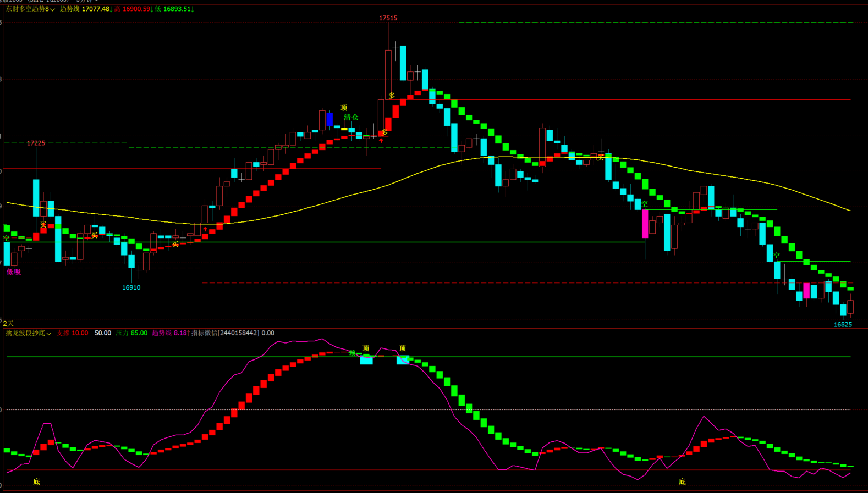868x493 pixels.
Task: Select the 多 signal at the price peak
Action: click(392, 96)
